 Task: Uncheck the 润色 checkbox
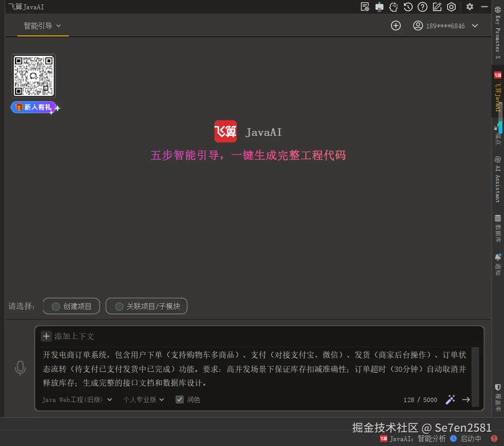(x=179, y=399)
